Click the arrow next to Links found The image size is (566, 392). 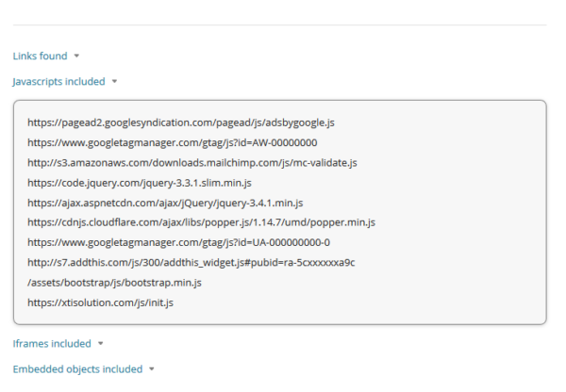coord(76,56)
